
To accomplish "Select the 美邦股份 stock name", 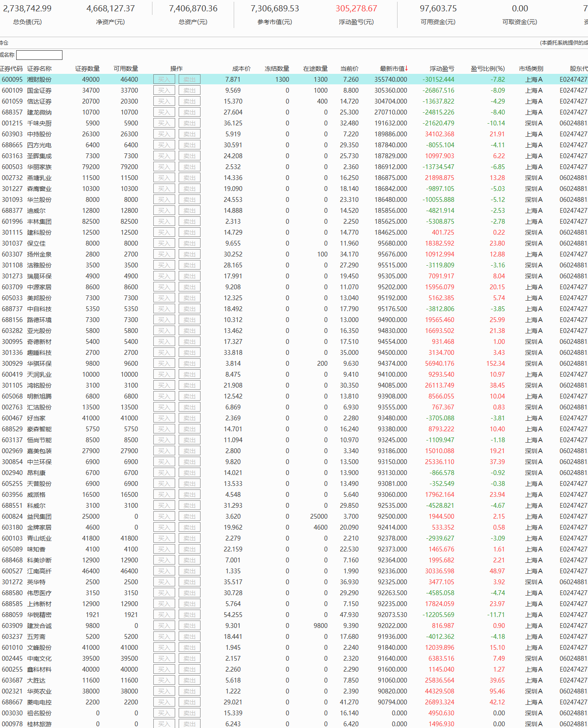I will (x=39, y=298).
